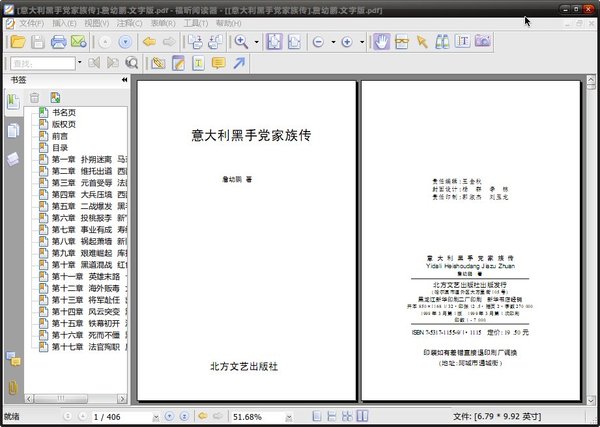
Task: Select the annotation selection arrow tool
Action: [422, 42]
